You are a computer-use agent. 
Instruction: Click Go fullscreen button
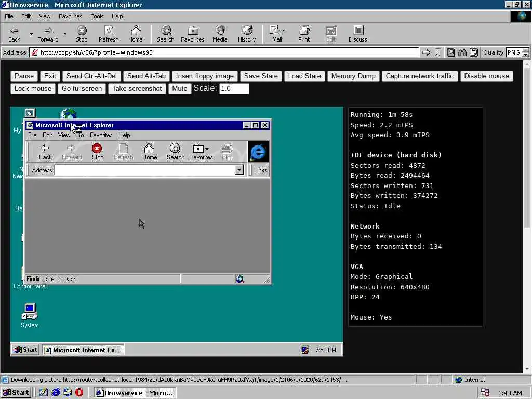82,88
